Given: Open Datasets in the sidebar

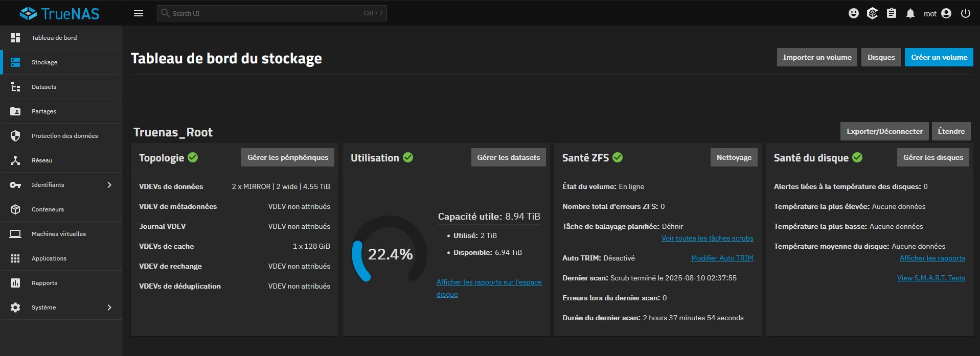Looking at the screenshot, I should point(44,87).
